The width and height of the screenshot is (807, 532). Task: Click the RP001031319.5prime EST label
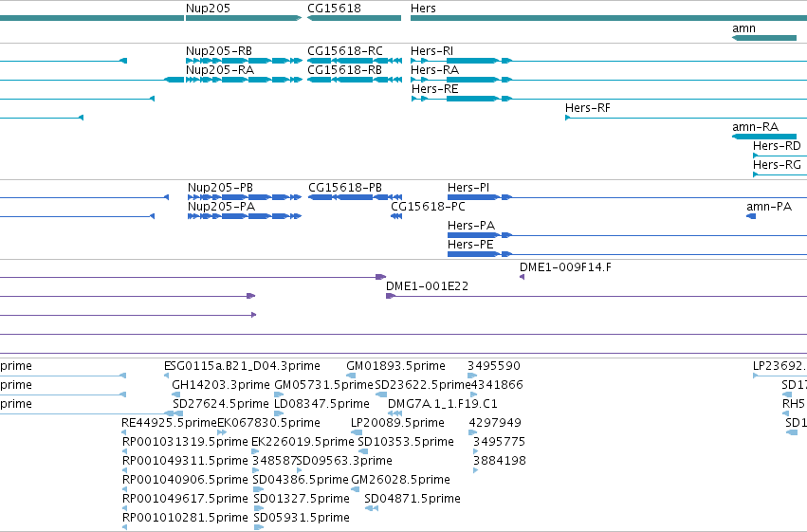pos(185,442)
